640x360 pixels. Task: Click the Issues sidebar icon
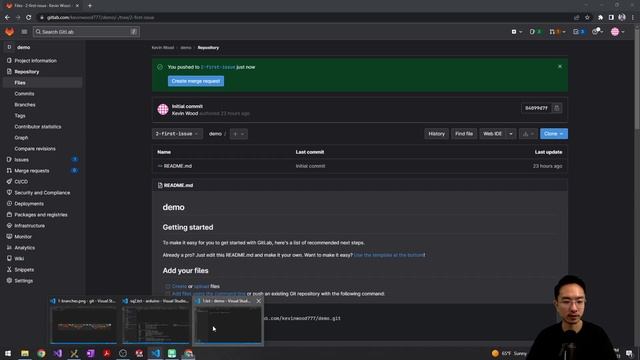(x=9, y=160)
